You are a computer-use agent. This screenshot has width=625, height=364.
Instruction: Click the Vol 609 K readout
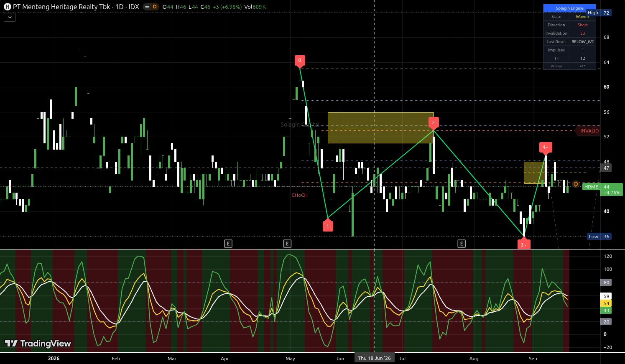click(255, 7)
